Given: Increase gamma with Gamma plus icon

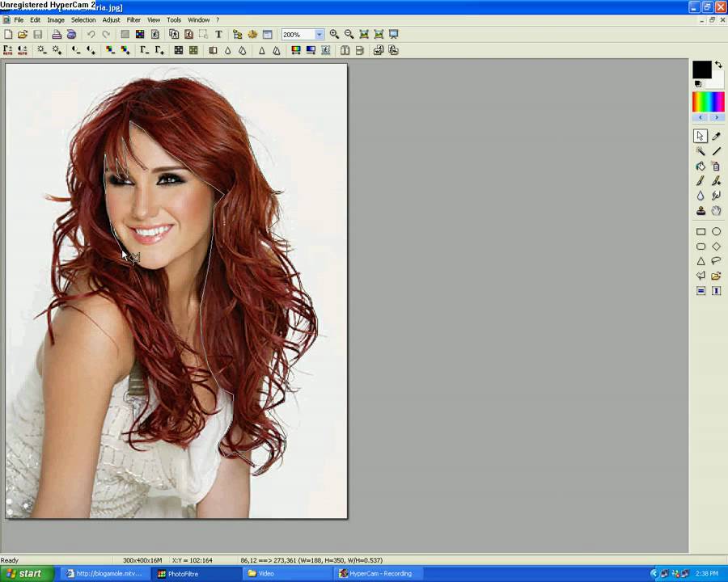Looking at the screenshot, I should pyautogui.click(x=159, y=50).
